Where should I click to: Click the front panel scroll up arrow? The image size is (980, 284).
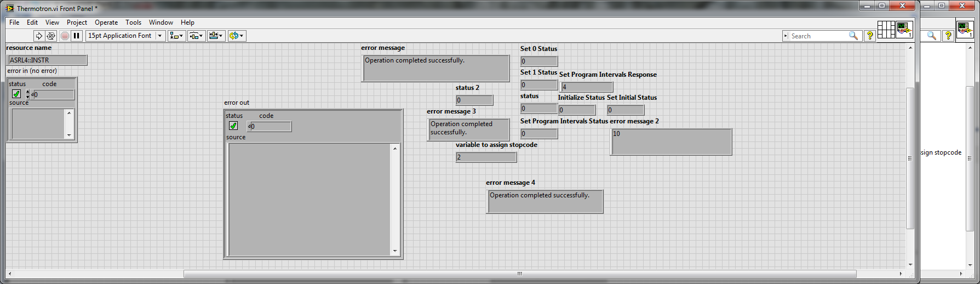click(910, 48)
